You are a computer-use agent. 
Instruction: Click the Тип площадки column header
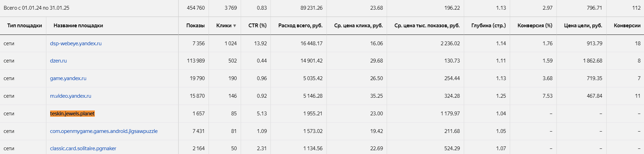pyautogui.click(x=25, y=26)
